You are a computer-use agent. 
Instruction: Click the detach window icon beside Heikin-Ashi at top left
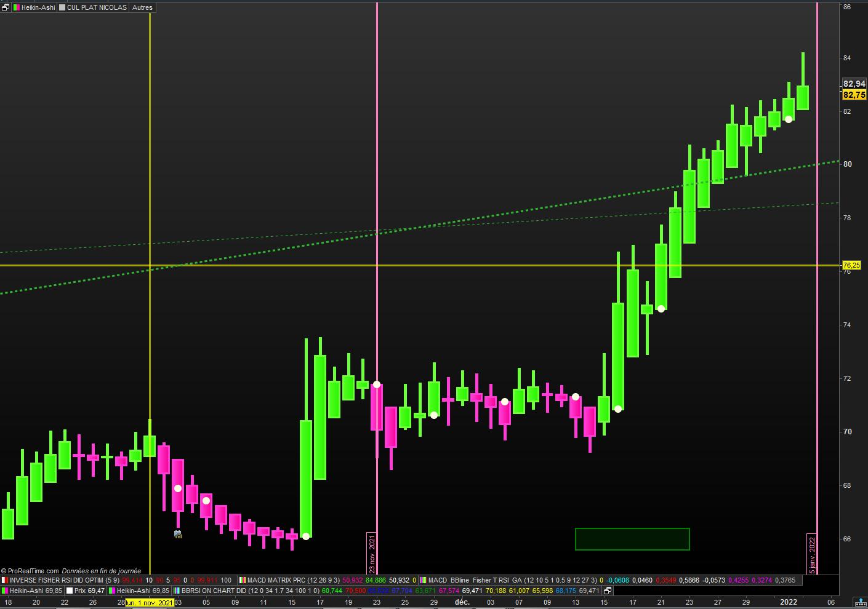(6, 7)
